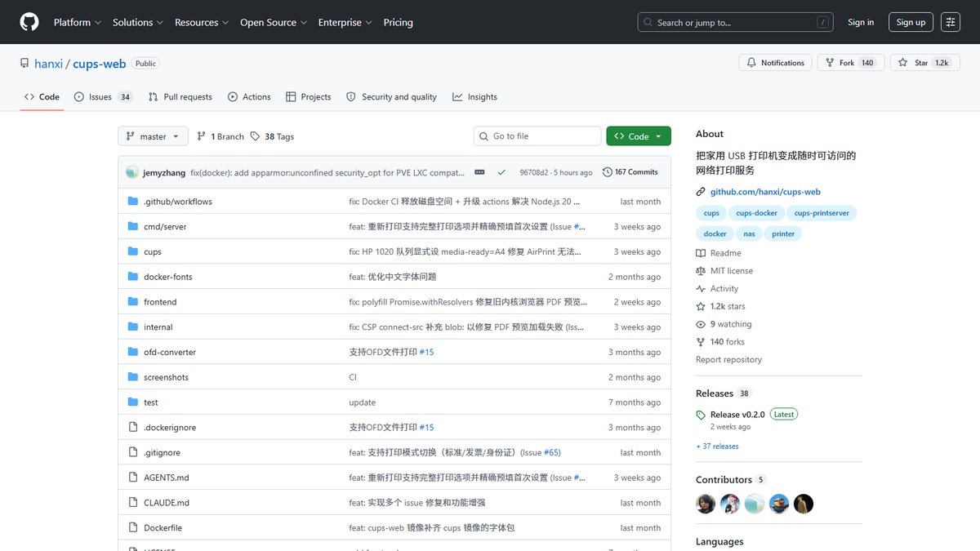Open issue link #65 in .gitignore row

click(551, 452)
